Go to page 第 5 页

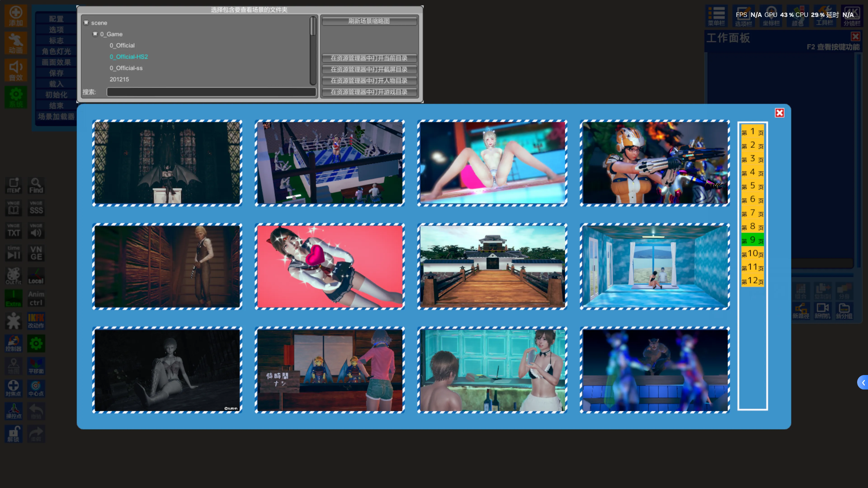tap(752, 186)
